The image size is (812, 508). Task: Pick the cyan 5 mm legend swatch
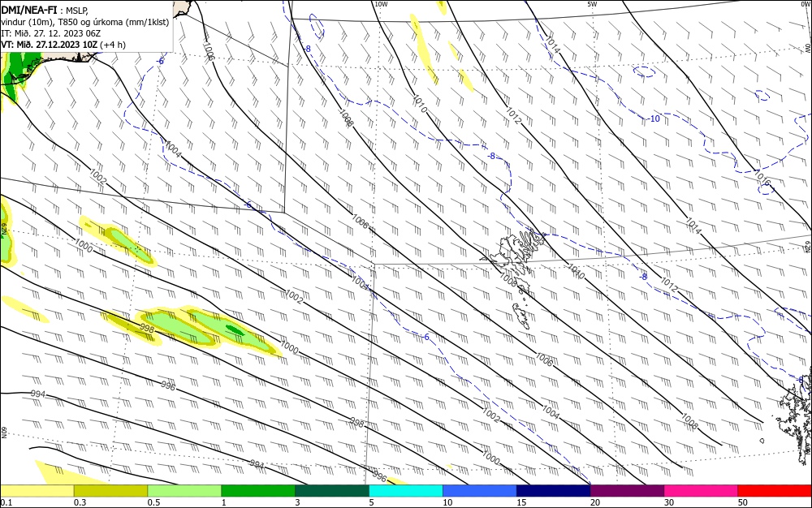(406, 491)
